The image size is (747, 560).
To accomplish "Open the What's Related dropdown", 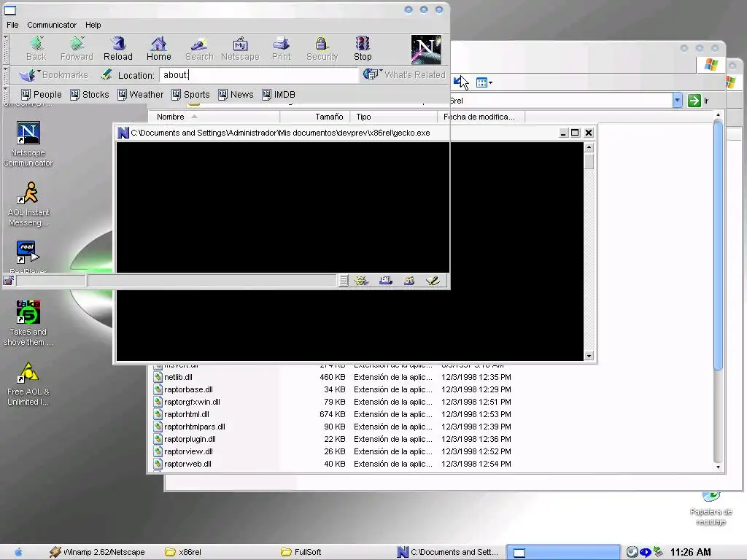I will 404,75.
